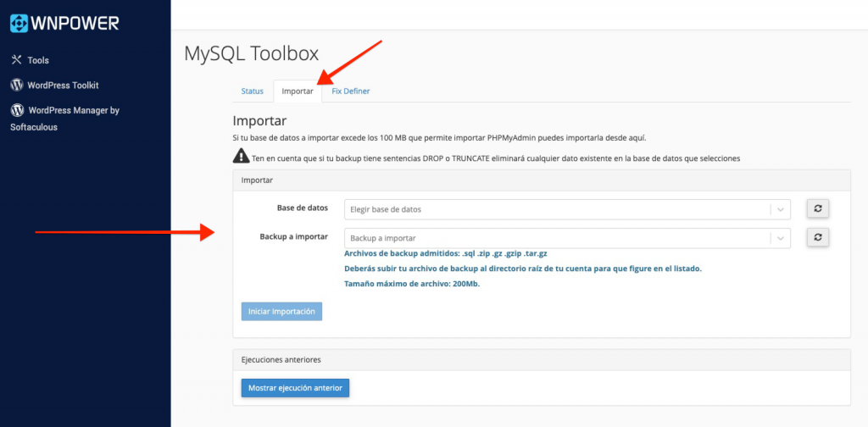
Task: Open WordPress Toolkit in sidebar
Action: tap(63, 86)
